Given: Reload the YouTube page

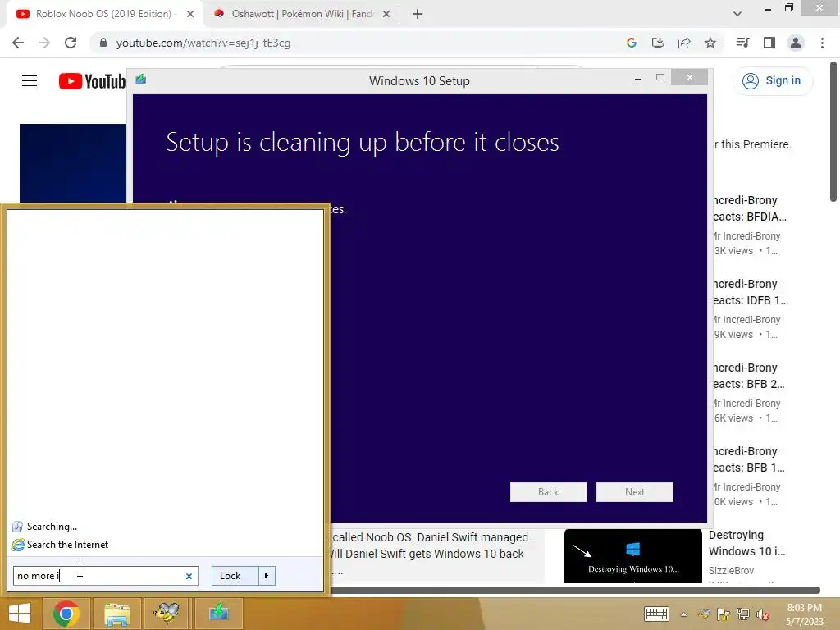Looking at the screenshot, I should point(71,43).
